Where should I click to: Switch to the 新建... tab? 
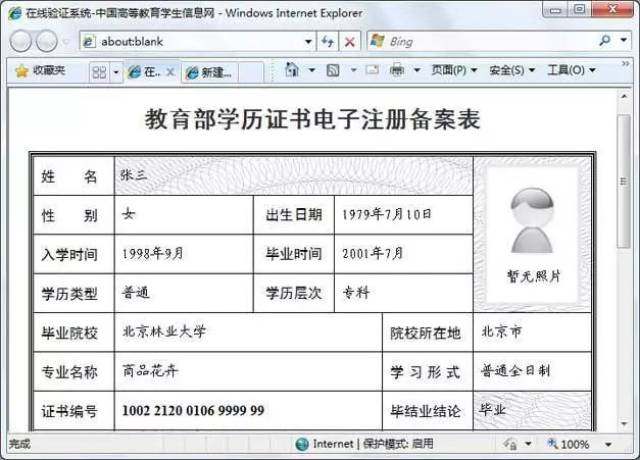click(x=209, y=73)
